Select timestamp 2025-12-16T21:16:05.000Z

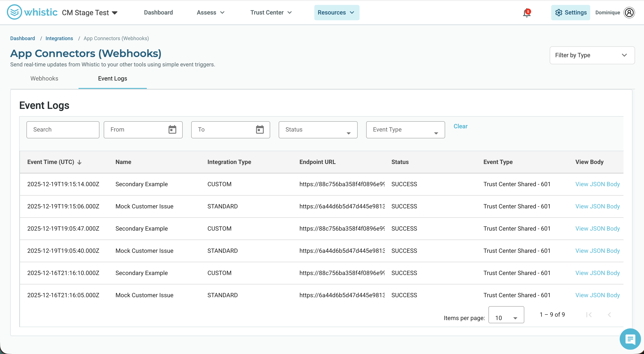click(x=63, y=295)
